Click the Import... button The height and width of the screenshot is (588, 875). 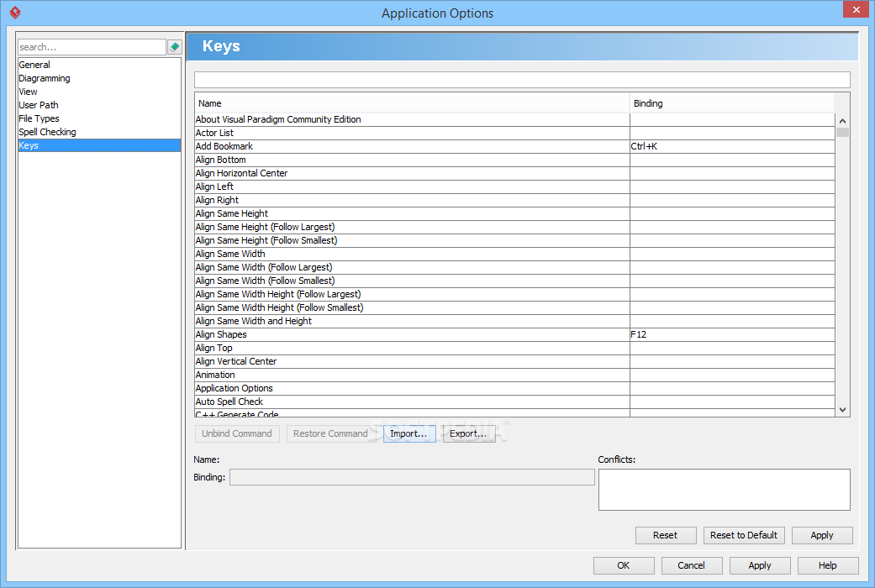[x=409, y=433]
